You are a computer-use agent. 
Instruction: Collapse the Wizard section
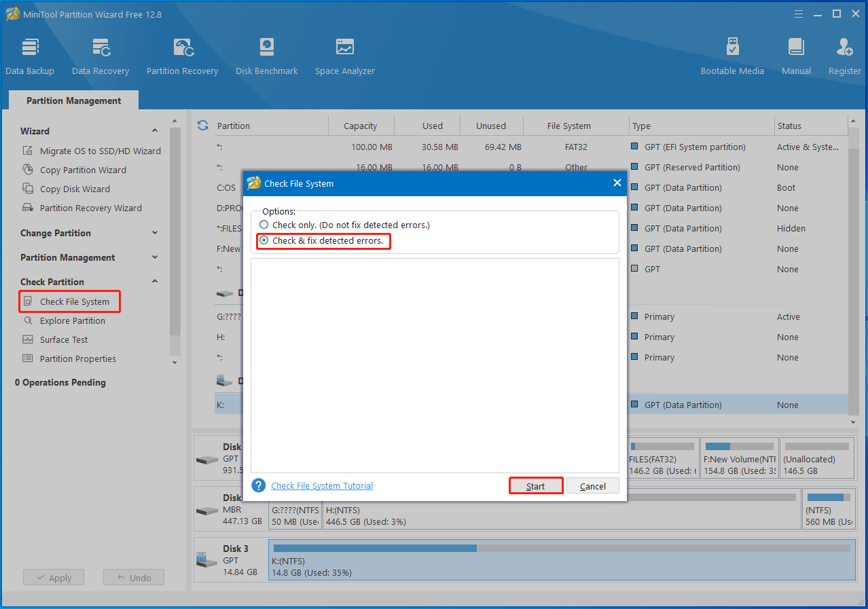click(x=155, y=131)
